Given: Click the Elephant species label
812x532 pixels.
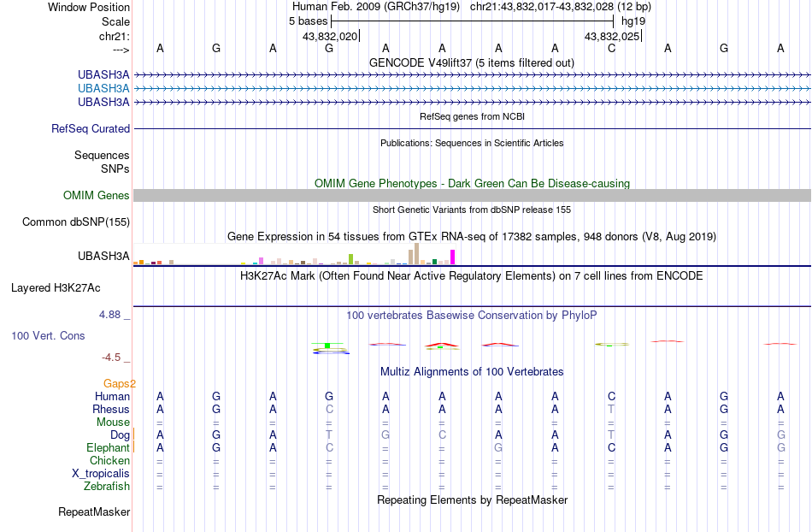Looking at the screenshot, I should coord(108,448).
